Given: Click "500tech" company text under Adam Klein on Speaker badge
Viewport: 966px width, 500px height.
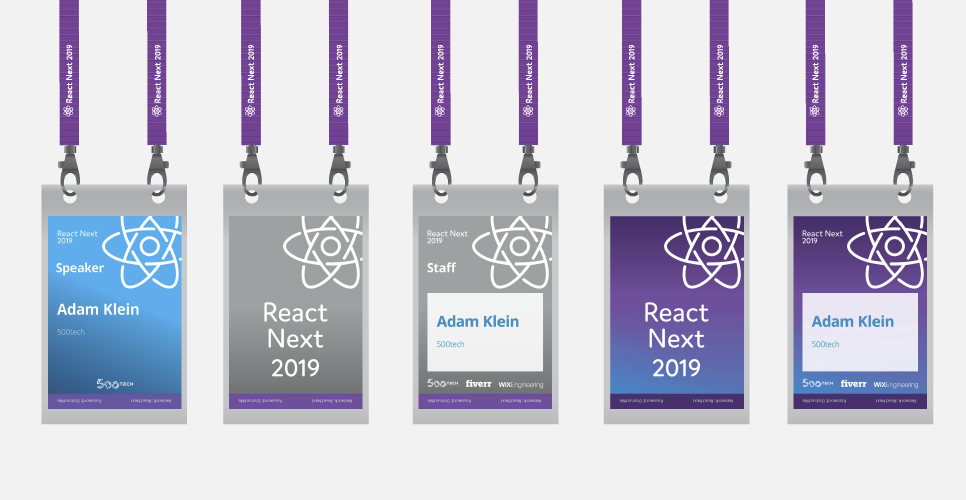Looking at the screenshot, I should (71, 332).
